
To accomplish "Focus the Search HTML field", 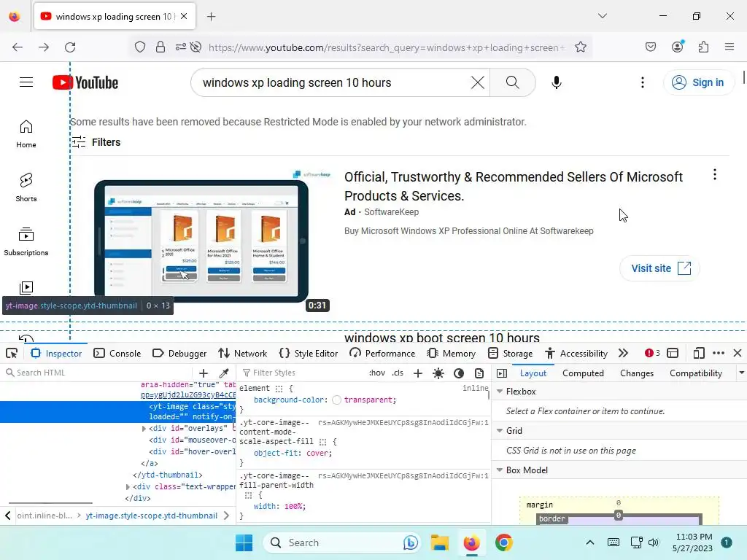I will coord(98,373).
